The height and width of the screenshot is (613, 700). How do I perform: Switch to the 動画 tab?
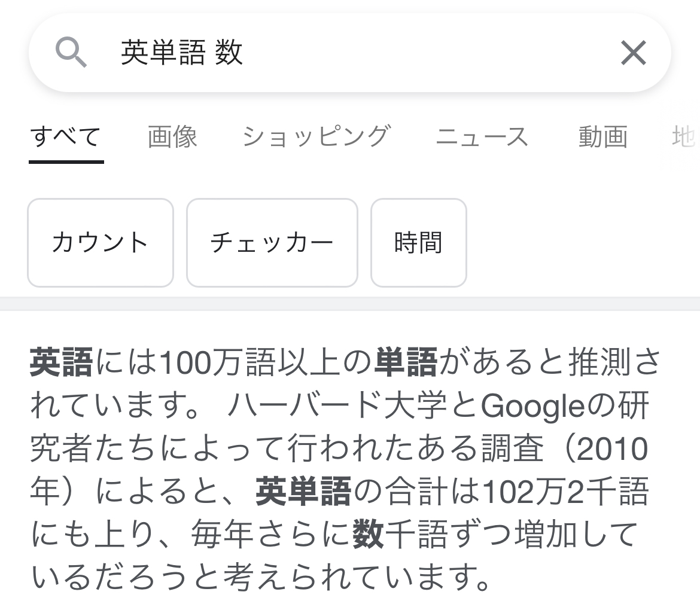click(602, 137)
